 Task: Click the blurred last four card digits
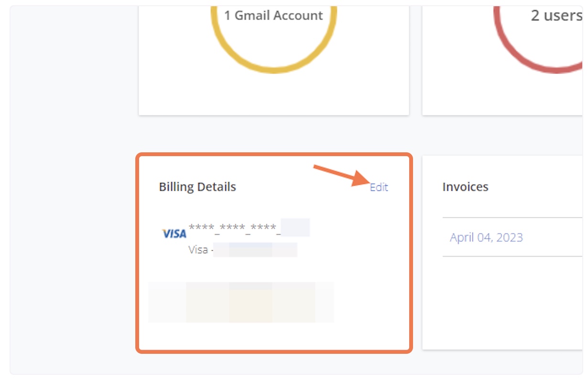pos(295,228)
